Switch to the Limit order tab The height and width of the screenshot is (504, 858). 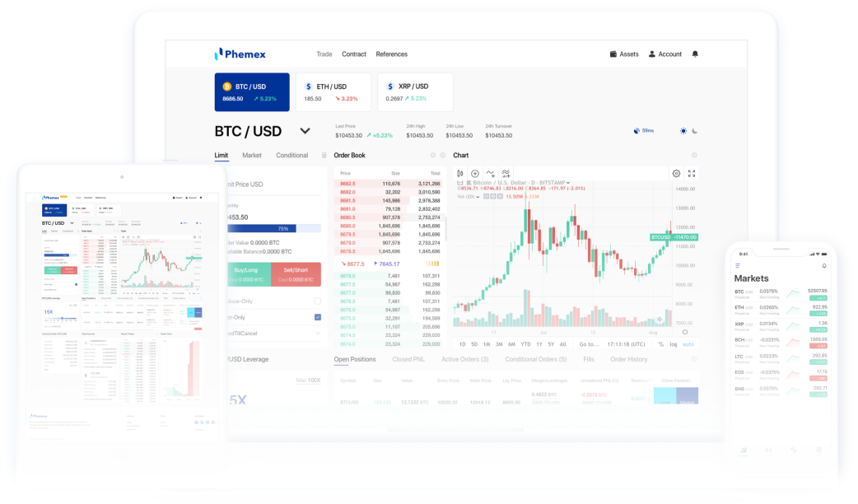pos(221,156)
